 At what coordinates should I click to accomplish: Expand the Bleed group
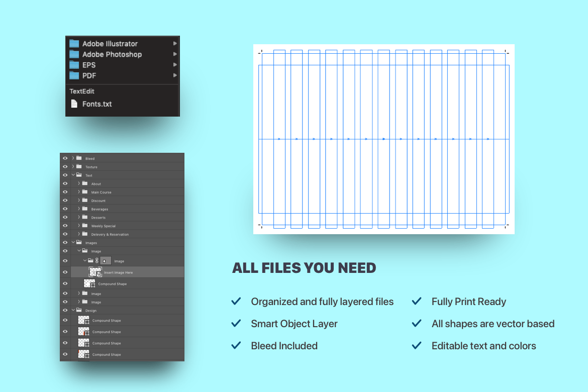click(x=73, y=158)
